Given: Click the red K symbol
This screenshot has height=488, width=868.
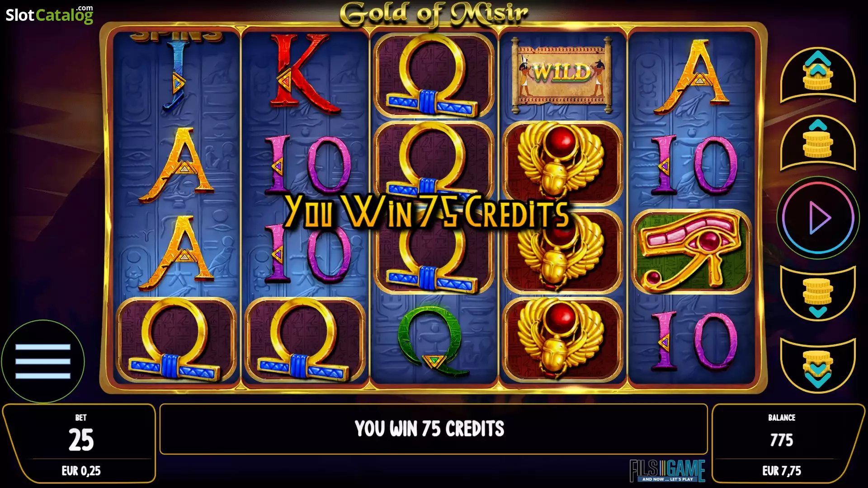Looking at the screenshot, I should tap(304, 74).
